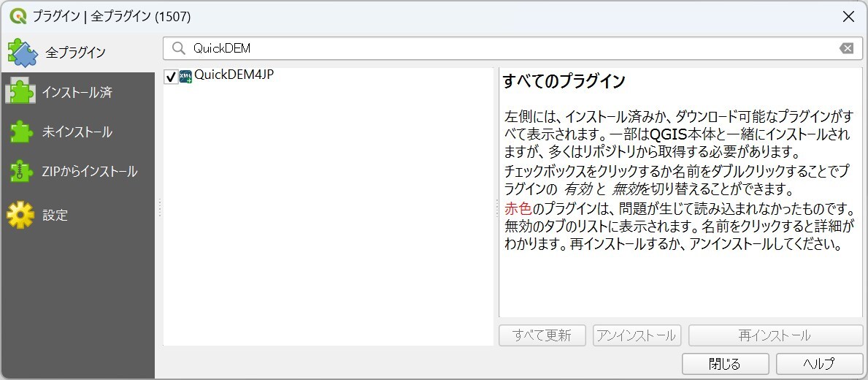Select QuickDEM4JP in the plugin list
The height and width of the screenshot is (380, 868).
(234, 75)
